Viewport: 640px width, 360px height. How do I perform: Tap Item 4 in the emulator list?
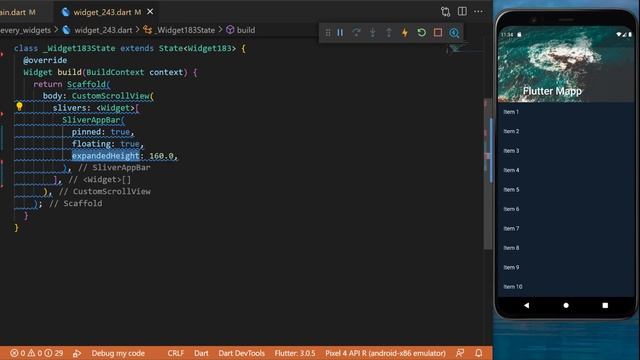[566, 170]
